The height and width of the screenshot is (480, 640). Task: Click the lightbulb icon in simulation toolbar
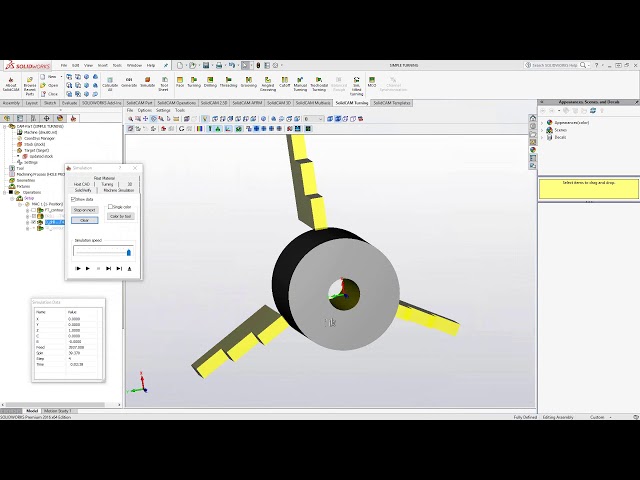coord(204,119)
